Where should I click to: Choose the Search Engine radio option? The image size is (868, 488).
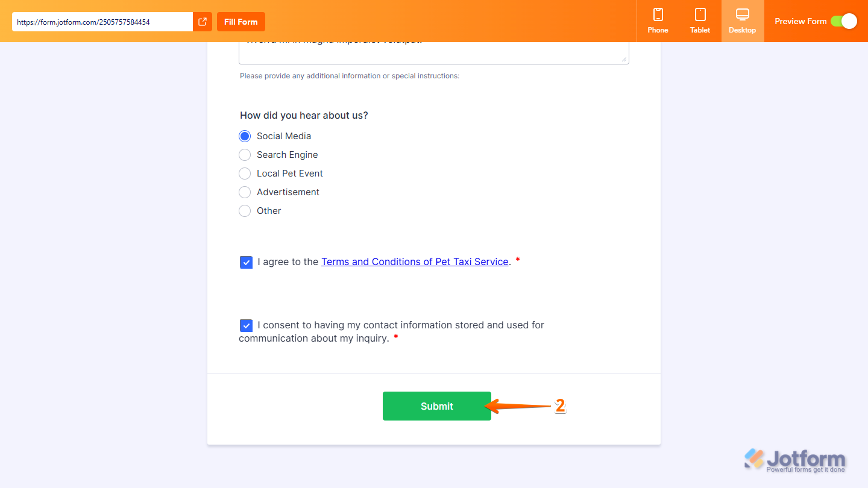(x=245, y=155)
